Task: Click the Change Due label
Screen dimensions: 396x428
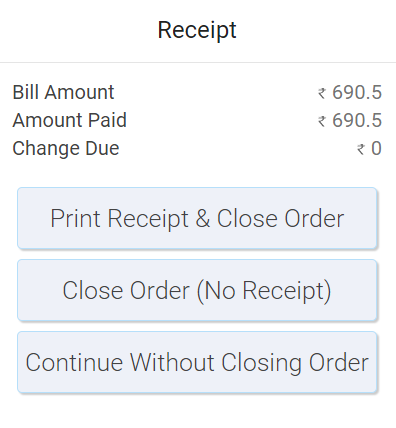Action: (x=66, y=148)
